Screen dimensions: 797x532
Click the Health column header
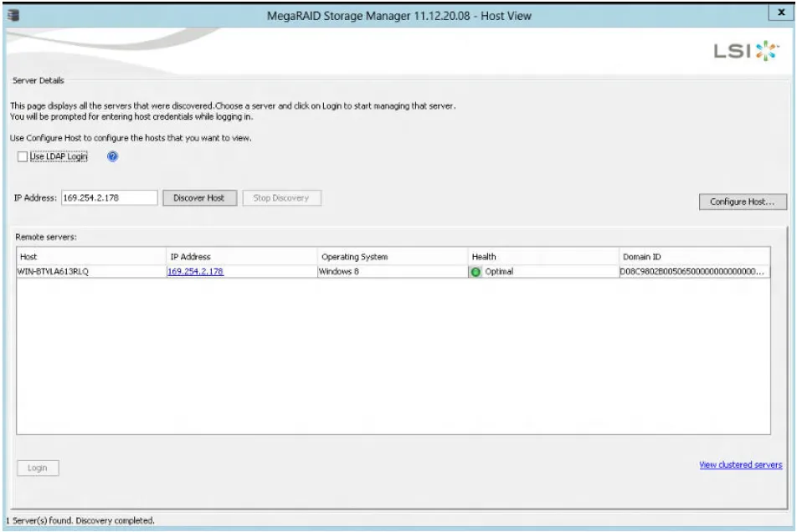point(542,257)
